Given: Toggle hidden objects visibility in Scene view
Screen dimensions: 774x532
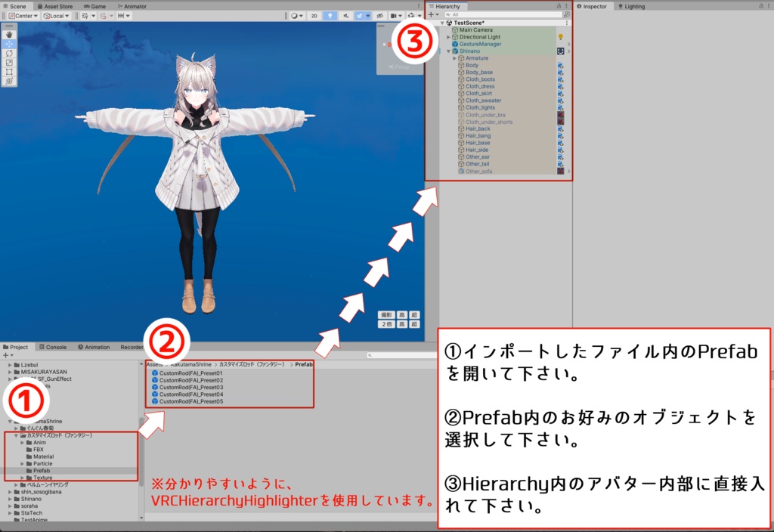Looking at the screenshot, I should click(x=380, y=16).
